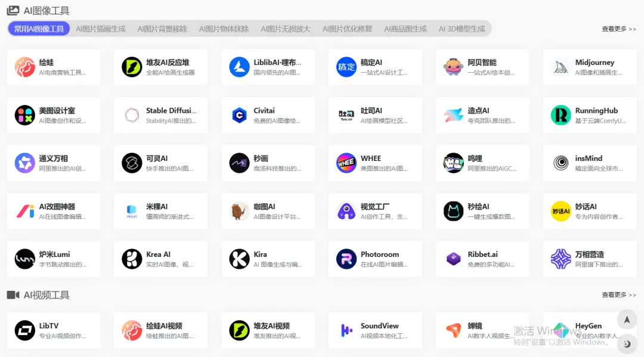Click the 绘蛙AI视频 icon

[x=132, y=330]
